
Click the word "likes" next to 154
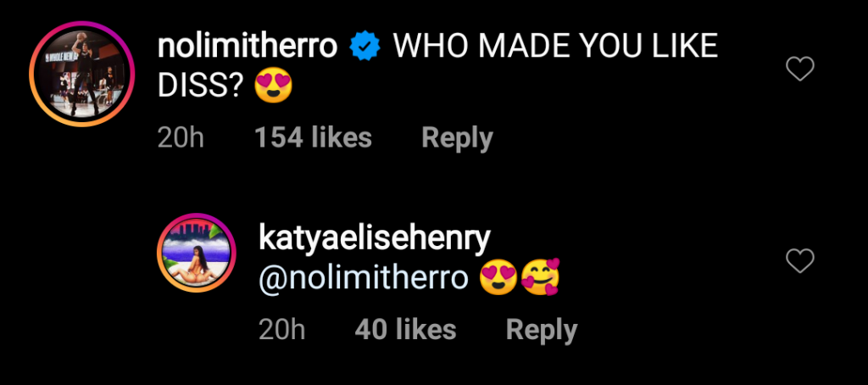(339, 137)
